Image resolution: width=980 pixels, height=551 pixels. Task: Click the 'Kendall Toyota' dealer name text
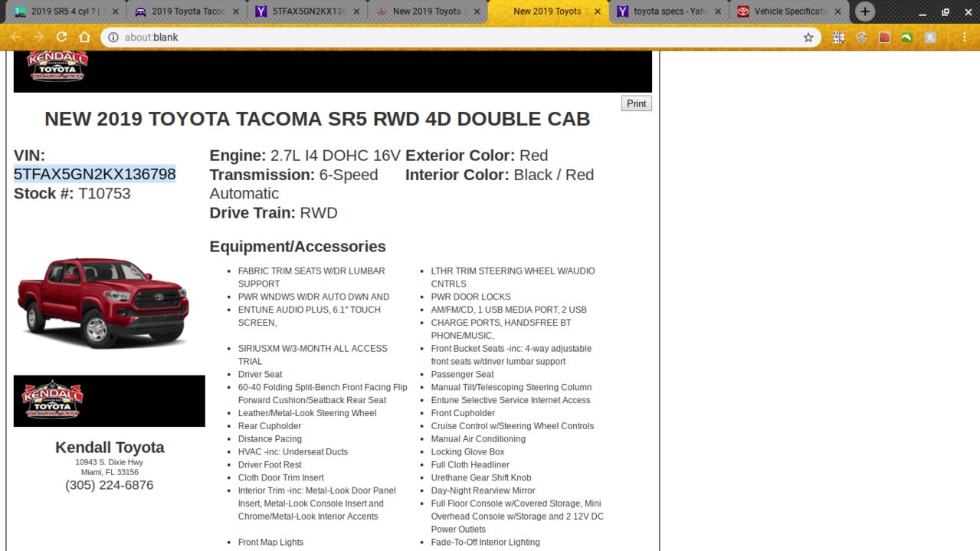tap(110, 448)
